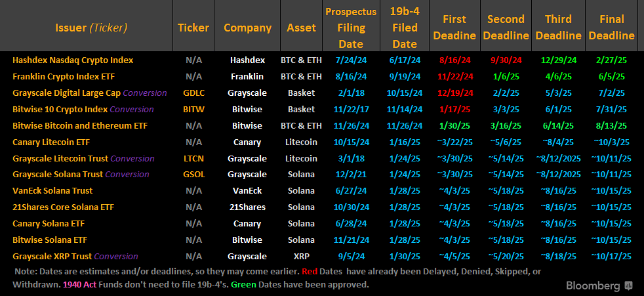Click the VanEck Solana Trust issuer name

[52, 191]
